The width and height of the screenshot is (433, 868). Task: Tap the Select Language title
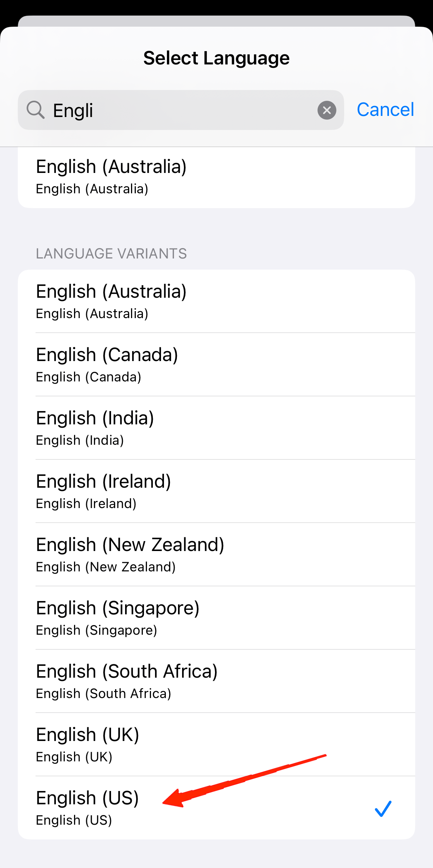(x=216, y=58)
